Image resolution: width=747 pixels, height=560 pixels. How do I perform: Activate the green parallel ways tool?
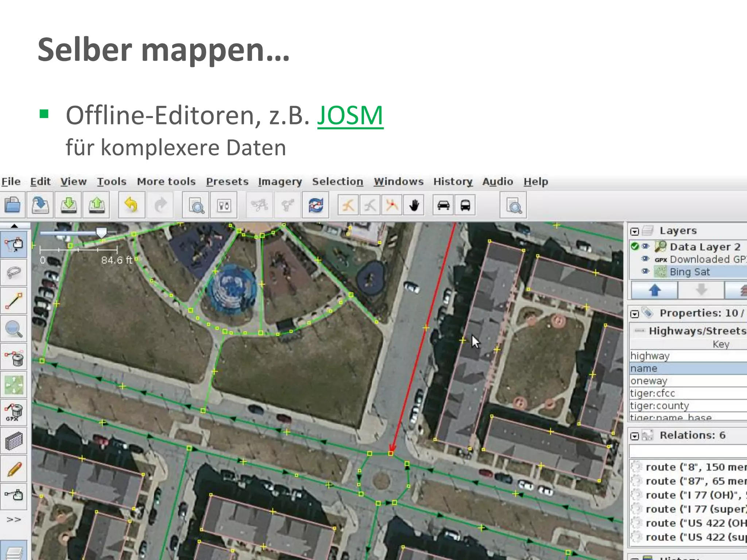click(14, 385)
